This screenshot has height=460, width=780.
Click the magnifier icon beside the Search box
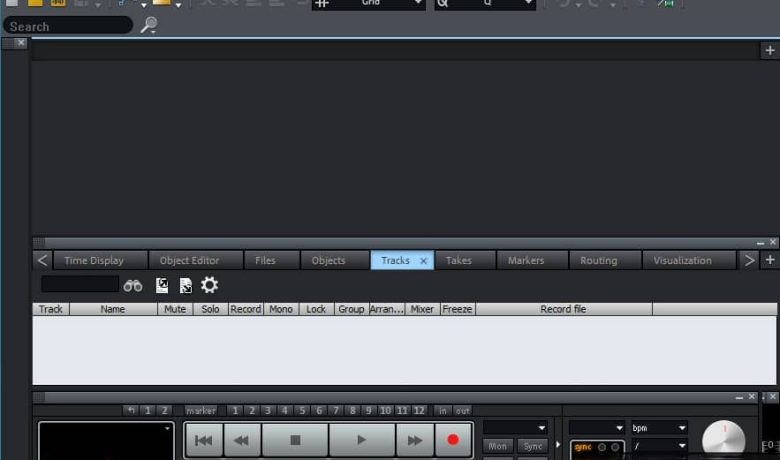[148, 25]
